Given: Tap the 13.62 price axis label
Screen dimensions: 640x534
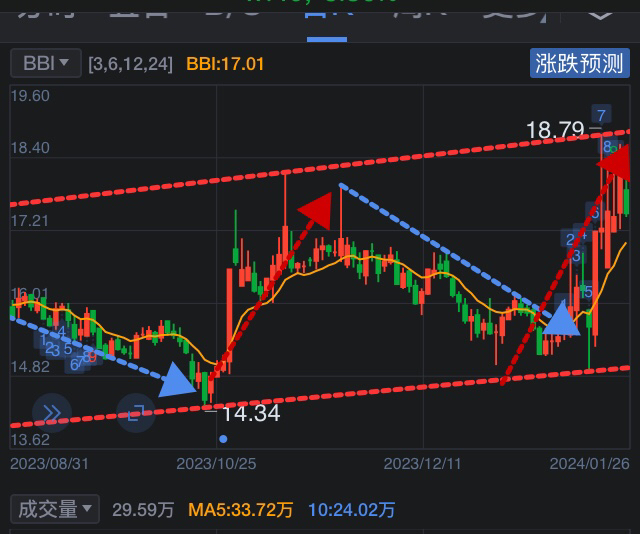Looking at the screenshot, I should [x=30, y=440].
